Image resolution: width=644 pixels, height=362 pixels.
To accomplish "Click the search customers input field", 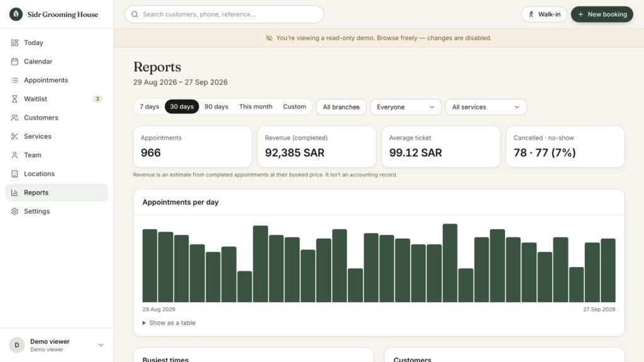I will click(225, 14).
